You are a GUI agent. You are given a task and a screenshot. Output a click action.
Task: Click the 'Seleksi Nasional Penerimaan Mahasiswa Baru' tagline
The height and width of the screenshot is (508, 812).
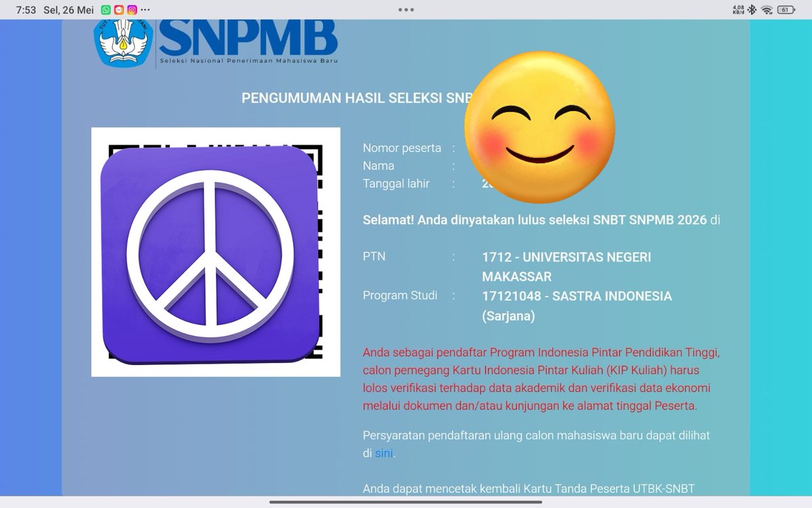tap(248, 60)
